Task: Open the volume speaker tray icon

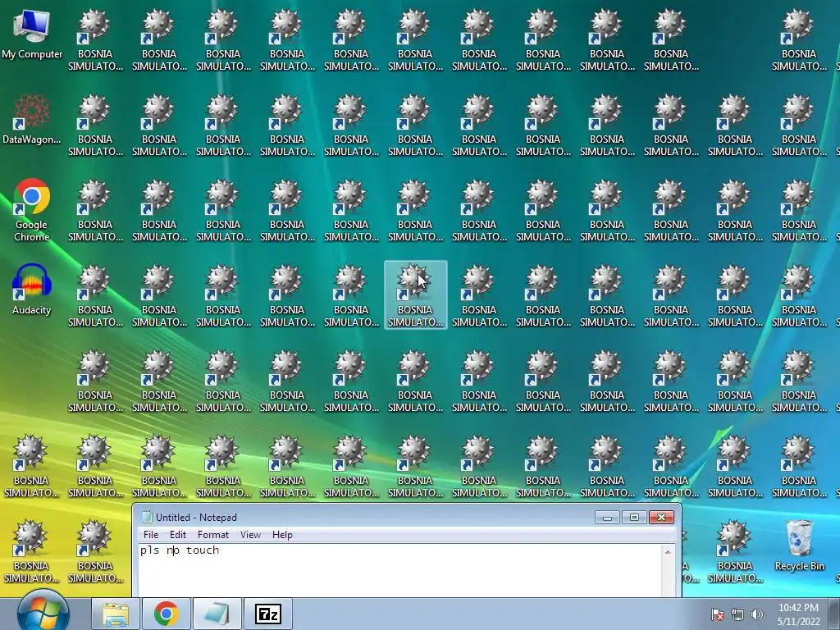Action: 757,614
